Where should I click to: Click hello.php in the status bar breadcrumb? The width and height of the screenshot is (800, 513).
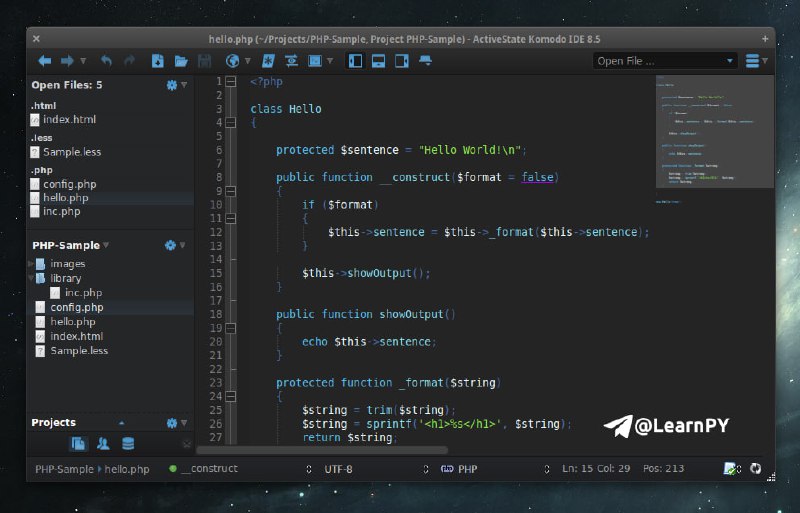(127, 469)
